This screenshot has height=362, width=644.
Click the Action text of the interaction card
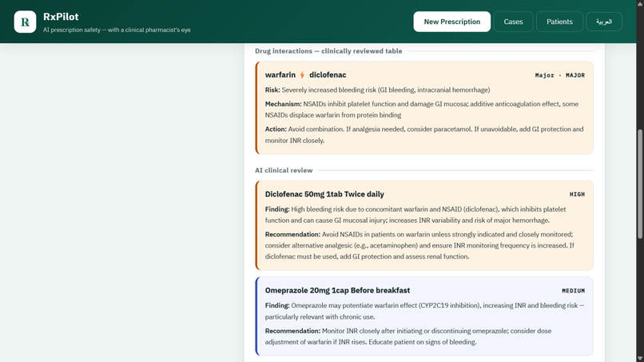click(424, 135)
